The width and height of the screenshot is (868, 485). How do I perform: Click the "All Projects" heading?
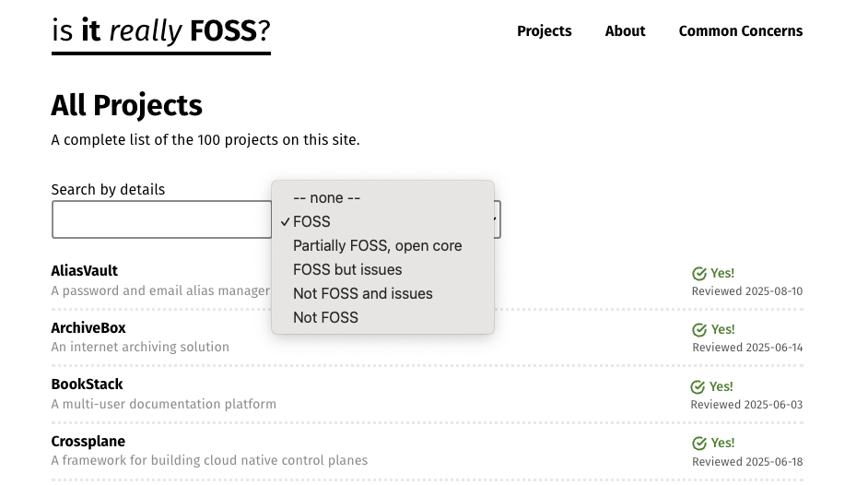tap(126, 105)
